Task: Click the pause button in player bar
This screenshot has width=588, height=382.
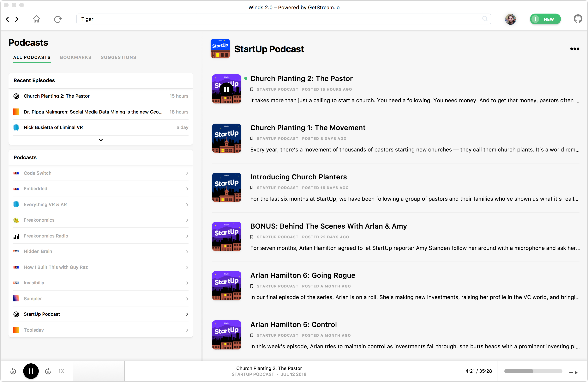Action: (31, 370)
